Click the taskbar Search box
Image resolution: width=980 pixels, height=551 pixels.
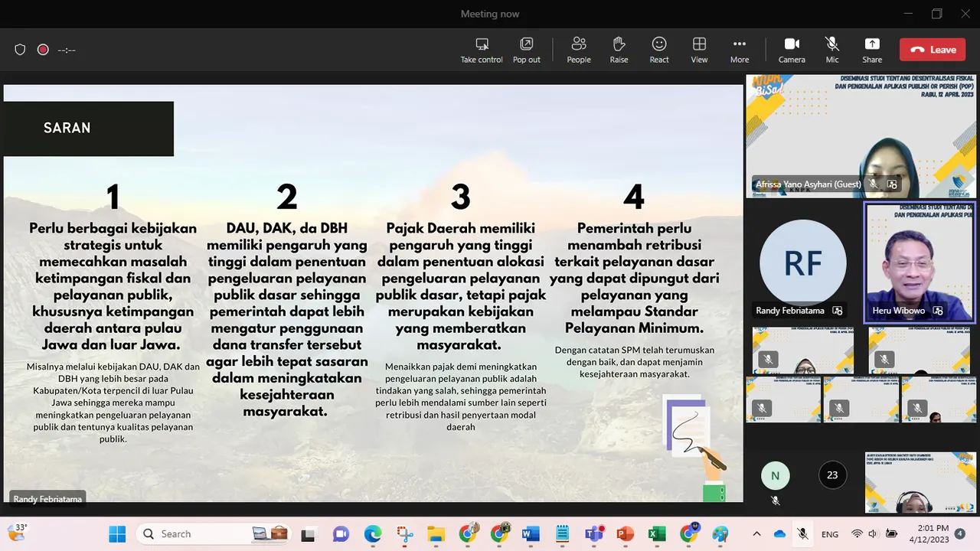click(x=214, y=533)
